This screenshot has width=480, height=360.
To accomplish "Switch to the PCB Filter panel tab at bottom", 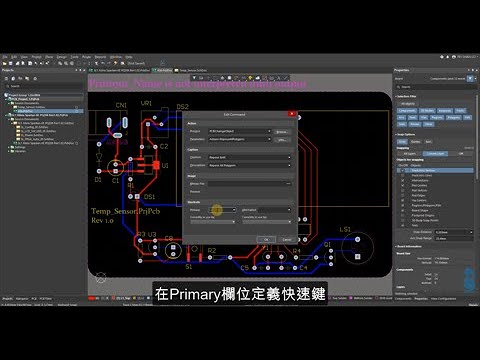I will (x=46, y=299).
